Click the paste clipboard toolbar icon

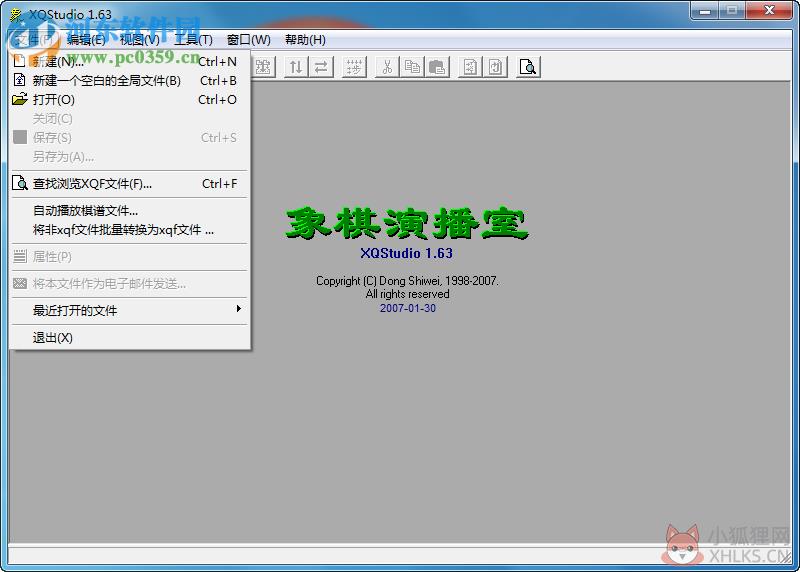437,67
